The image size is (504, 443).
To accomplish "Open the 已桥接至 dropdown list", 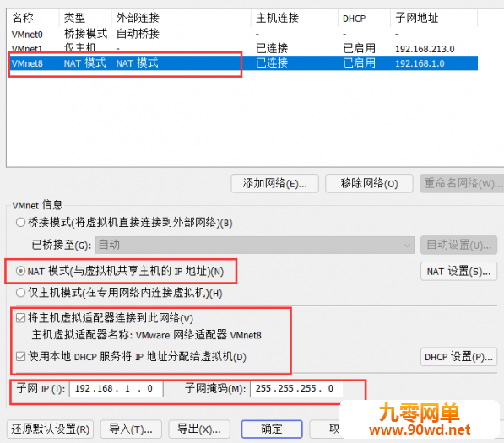I will pyautogui.click(x=255, y=245).
